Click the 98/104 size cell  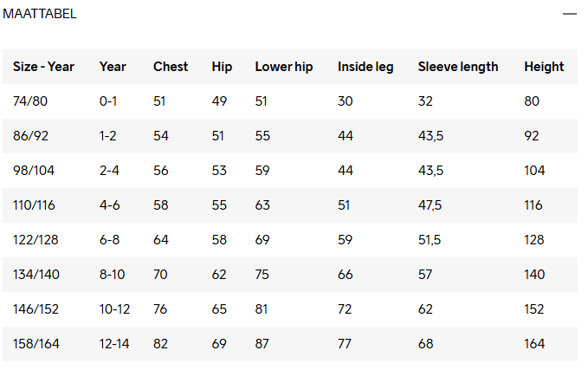(x=34, y=171)
